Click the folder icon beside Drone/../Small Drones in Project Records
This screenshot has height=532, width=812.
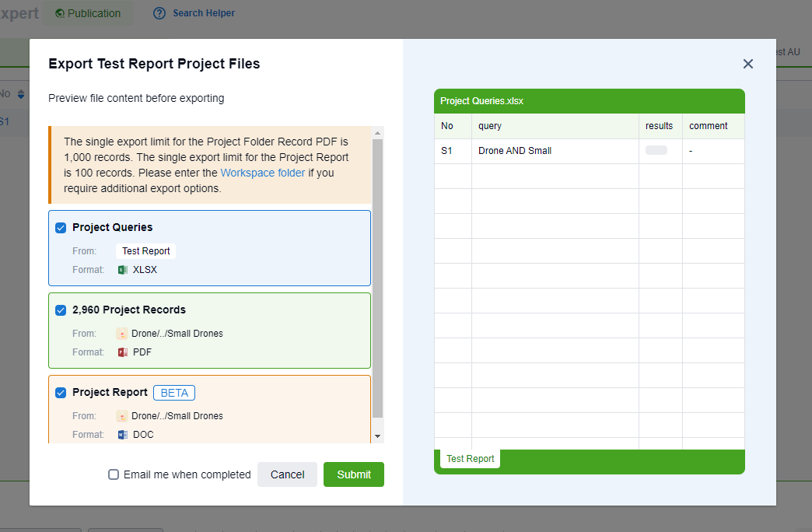(122, 333)
